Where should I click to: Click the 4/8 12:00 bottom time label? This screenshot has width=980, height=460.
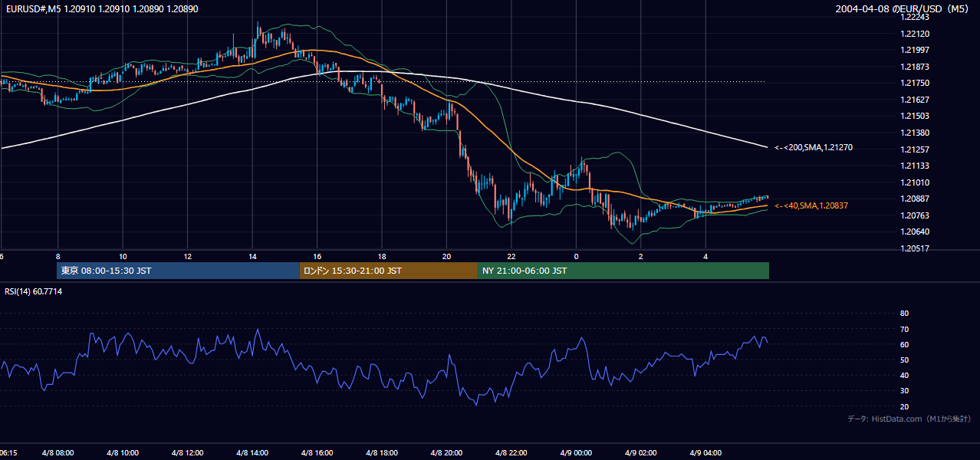coord(188,453)
